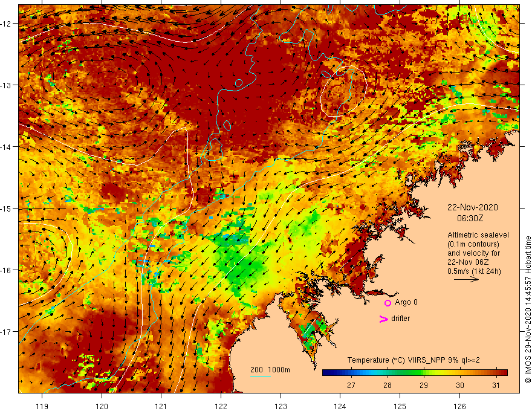This screenshot has height=411, width=532.
Task: Click the 0.5m/s velocity scale arrow
Action: click(x=466, y=279)
